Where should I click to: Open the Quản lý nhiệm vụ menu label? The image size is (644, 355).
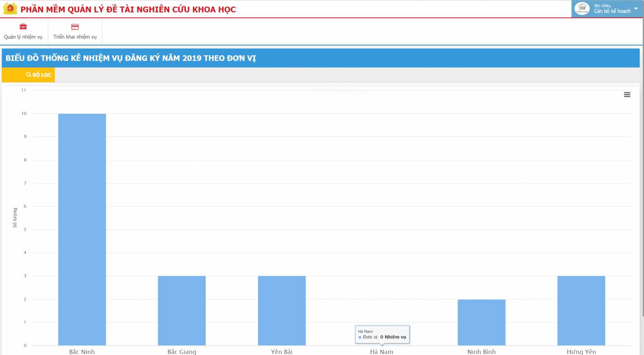point(23,37)
